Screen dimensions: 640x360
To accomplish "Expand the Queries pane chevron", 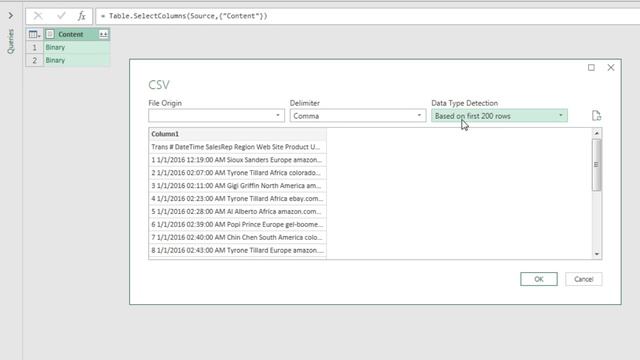I will pos(11,16).
